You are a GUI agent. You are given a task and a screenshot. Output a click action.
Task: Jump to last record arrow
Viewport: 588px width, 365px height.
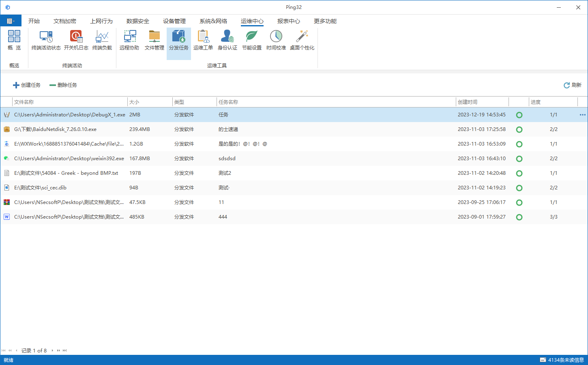64,350
